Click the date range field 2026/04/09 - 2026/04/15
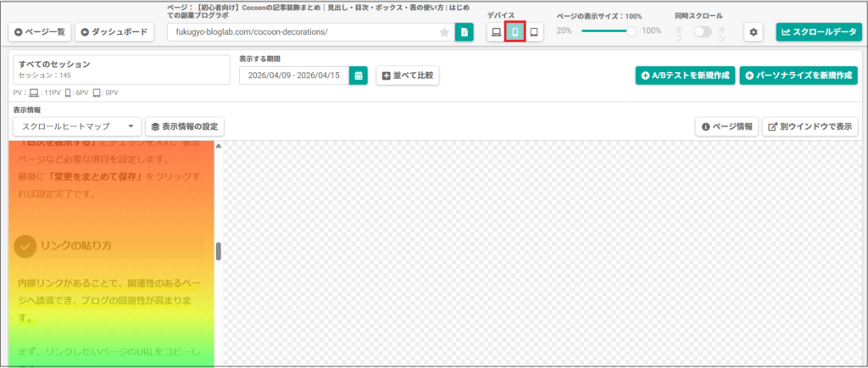The width and height of the screenshot is (868, 368). click(294, 75)
